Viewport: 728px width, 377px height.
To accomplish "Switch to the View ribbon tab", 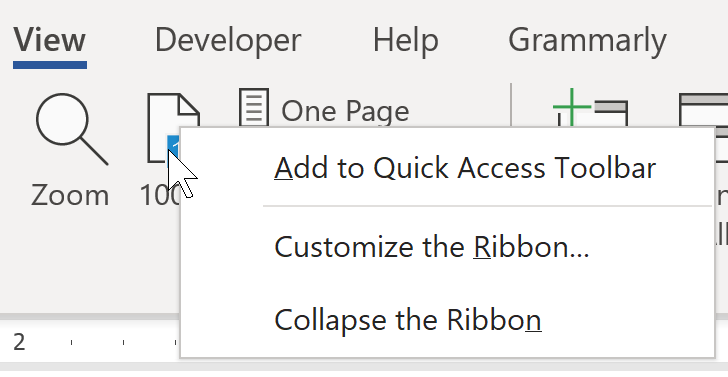I will point(49,40).
